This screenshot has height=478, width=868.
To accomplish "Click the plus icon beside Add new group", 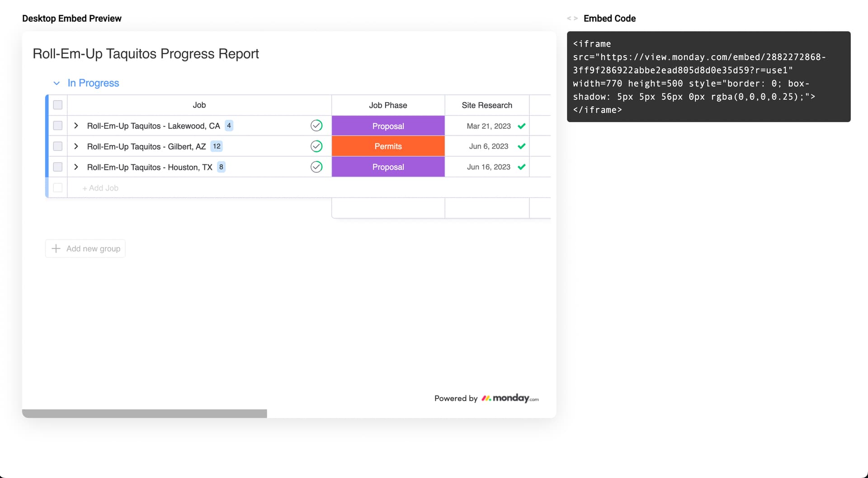I will pos(56,248).
